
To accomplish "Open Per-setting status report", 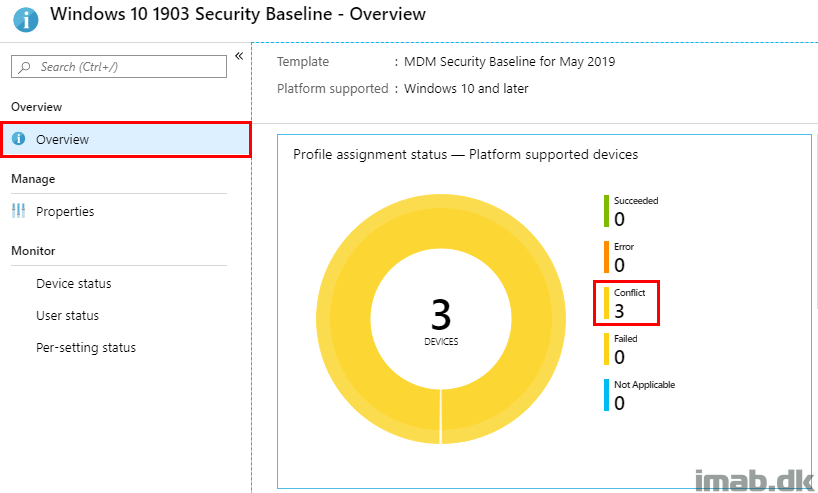I will click(86, 348).
